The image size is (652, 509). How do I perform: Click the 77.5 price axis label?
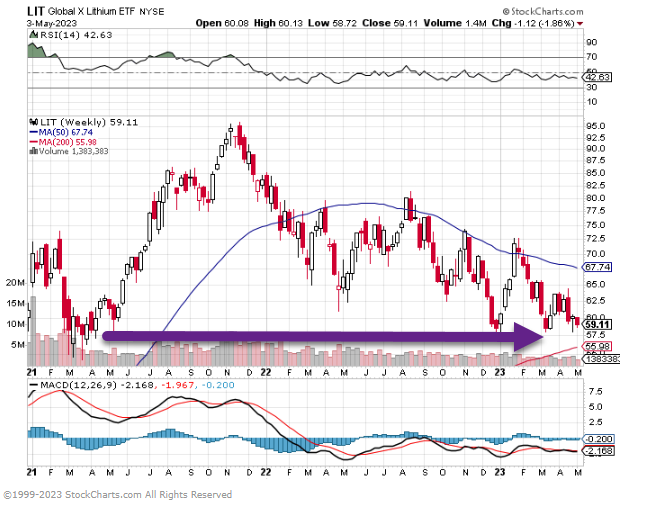tap(595, 211)
